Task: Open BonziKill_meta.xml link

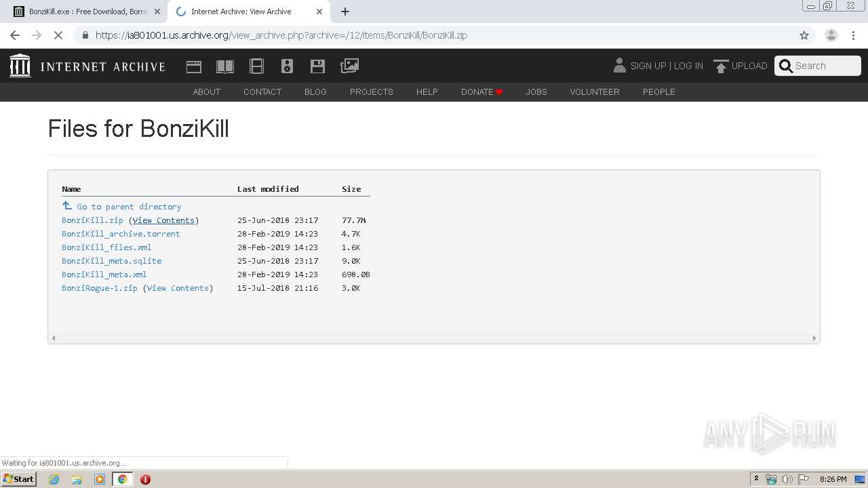Action: pyautogui.click(x=104, y=274)
